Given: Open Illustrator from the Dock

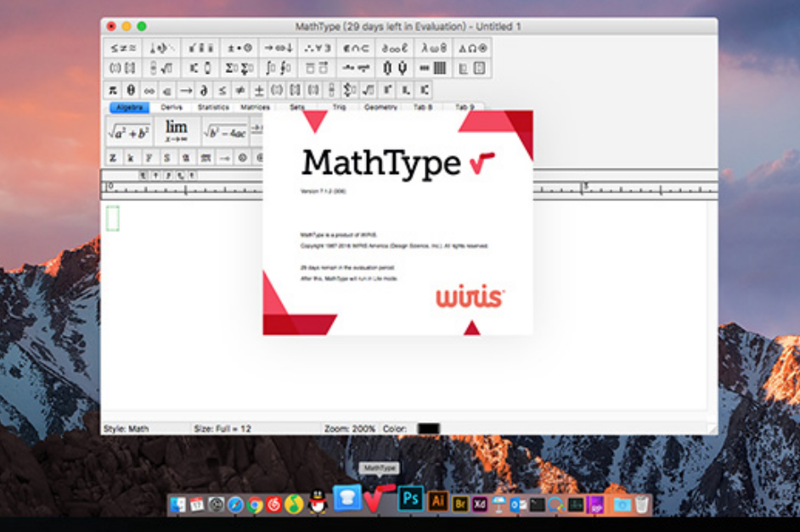Looking at the screenshot, I should 437,501.
